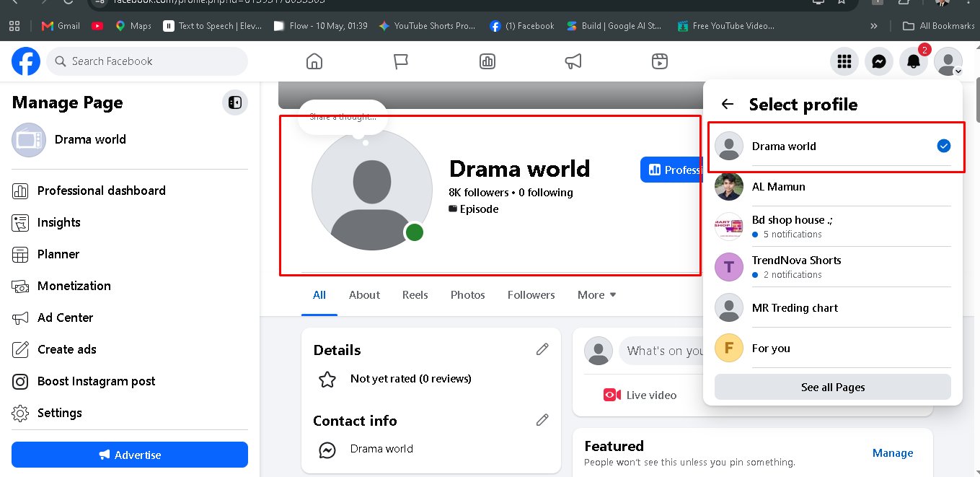Collapse the Manage Page sidebar panel
Image resolution: width=980 pixels, height=477 pixels.
(x=234, y=102)
